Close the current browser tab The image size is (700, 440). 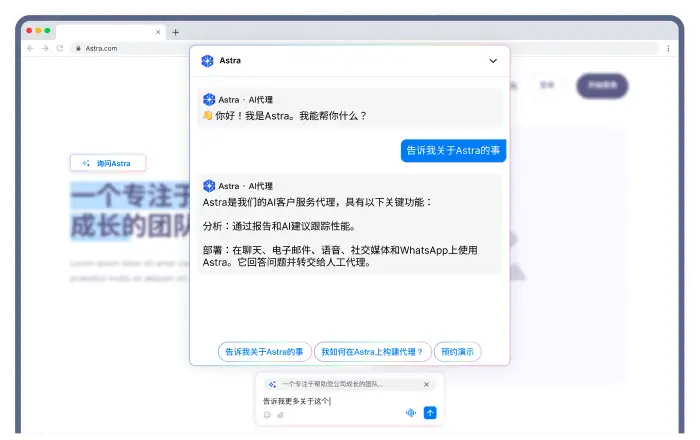(158, 32)
